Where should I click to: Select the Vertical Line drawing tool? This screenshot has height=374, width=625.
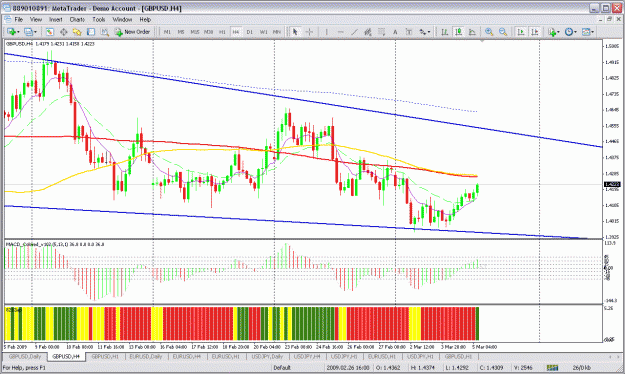326,32
